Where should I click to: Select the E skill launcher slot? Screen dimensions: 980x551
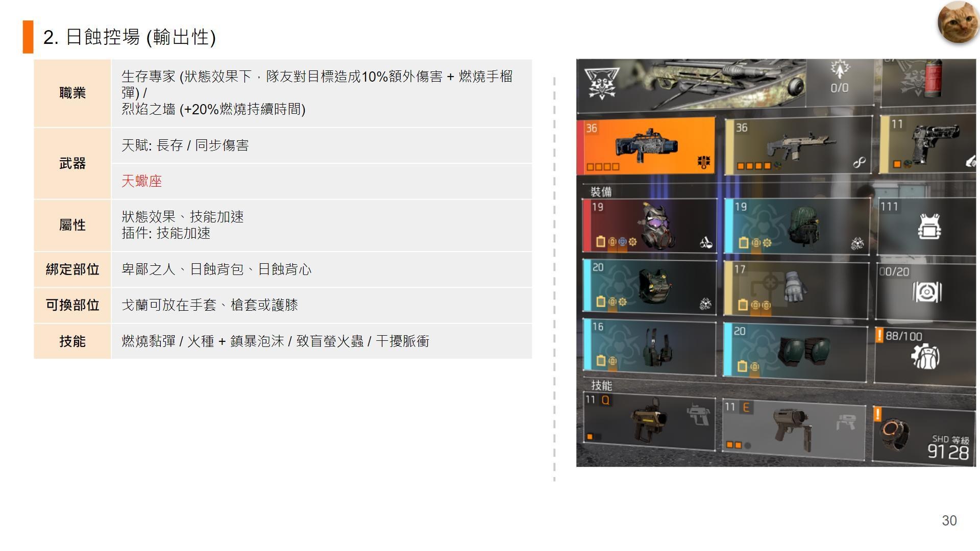(x=794, y=429)
